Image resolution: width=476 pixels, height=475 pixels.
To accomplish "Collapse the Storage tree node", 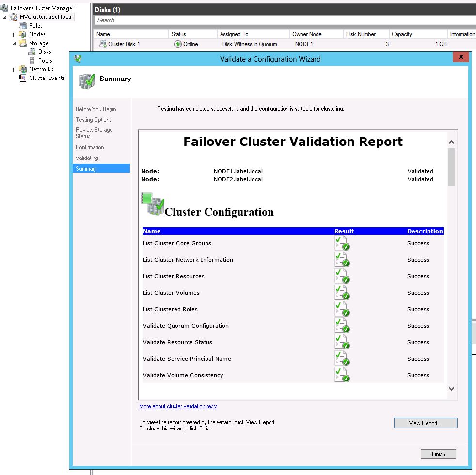I will click(x=14, y=43).
